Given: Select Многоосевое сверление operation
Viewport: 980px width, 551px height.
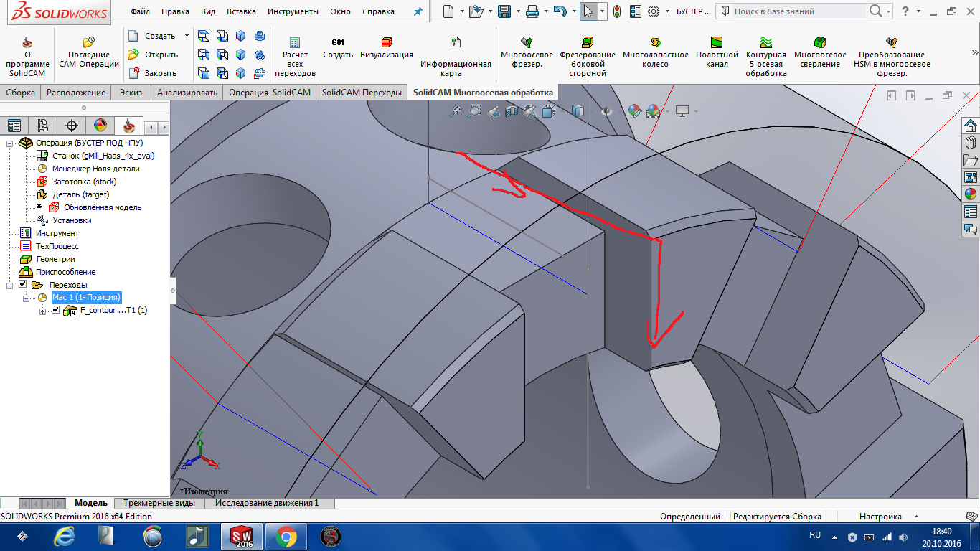Looking at the screenshot, I should 820,52.
